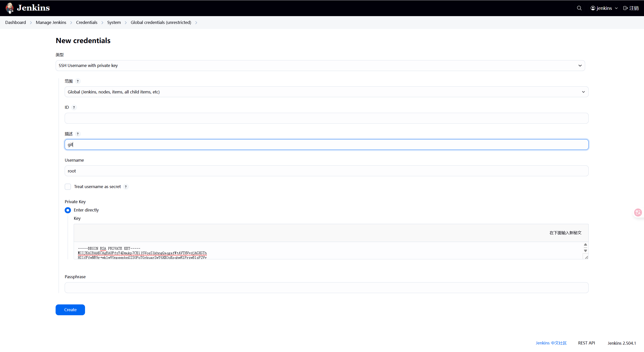Screen dimensions: 644x352
Task: Click into the ID input field
Action: [x=326, y=118]
